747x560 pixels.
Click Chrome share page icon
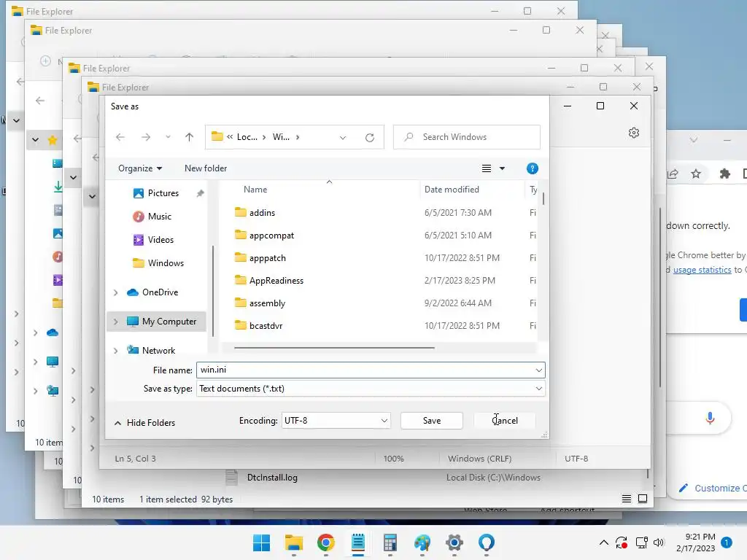[x=673, y=174]
